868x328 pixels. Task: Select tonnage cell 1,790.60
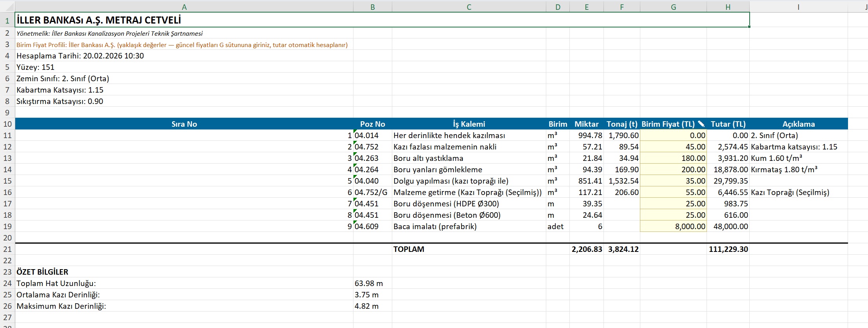(x=622, y=135)
